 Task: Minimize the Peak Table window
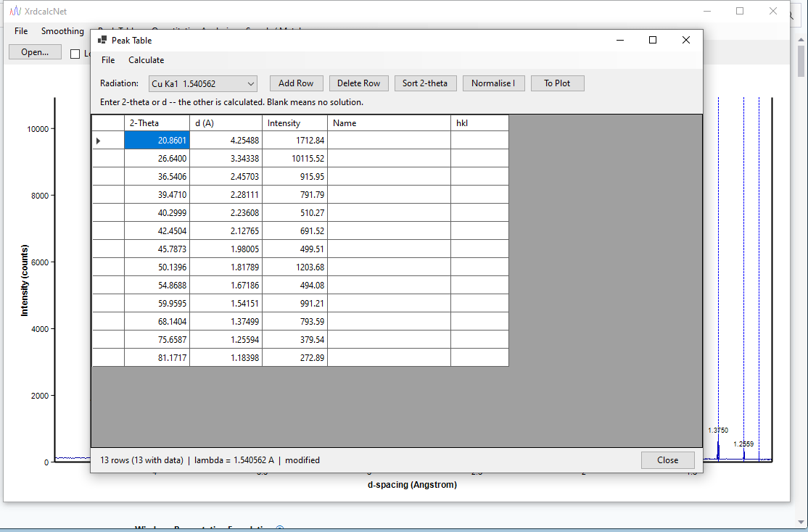tap(620, 40)
